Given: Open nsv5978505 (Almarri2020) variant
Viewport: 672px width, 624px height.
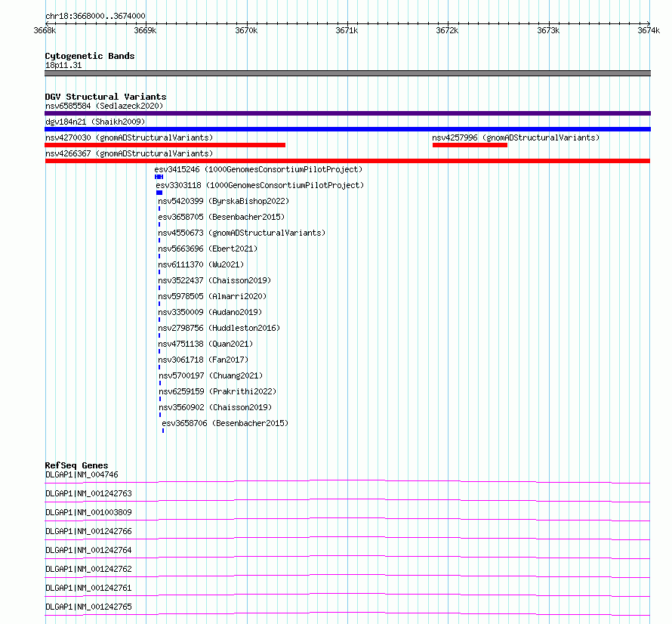Looking at the screenshot, I should coord(212,296).
